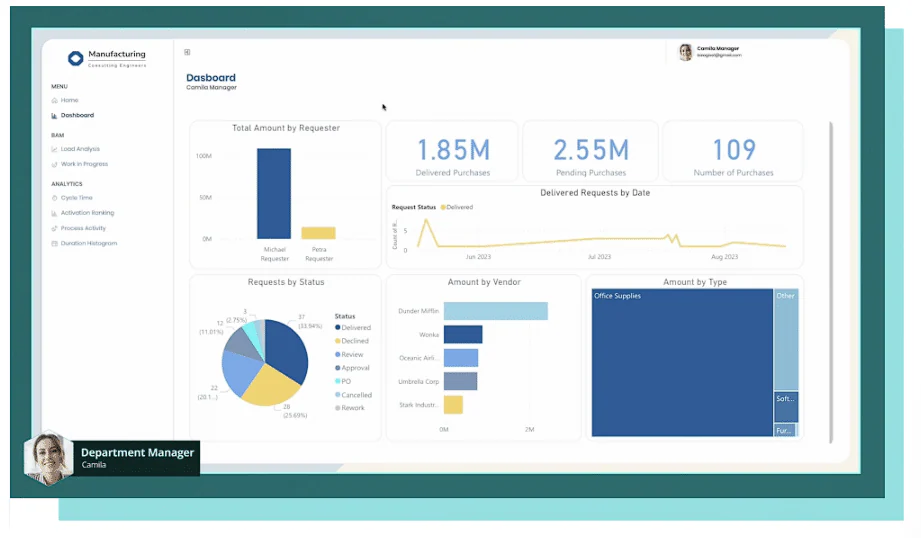Click the Dunder Mifflin vendor bar

[496, 311]
